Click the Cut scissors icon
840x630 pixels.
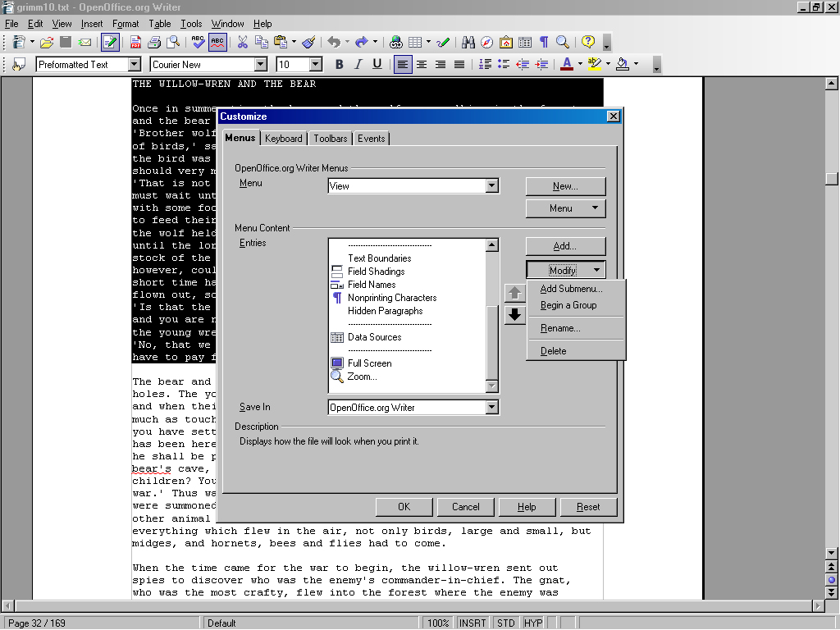pos(243,43)
